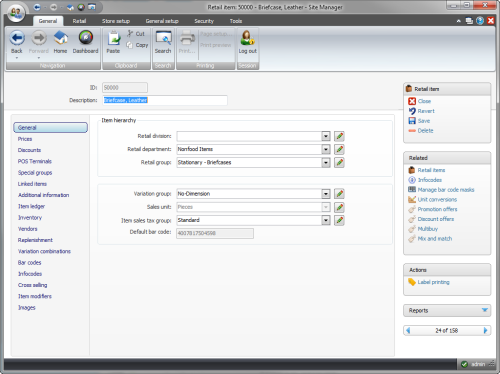Open the related Infocodes link
This screenshot has width=500, height=374.
click(430, 180)
